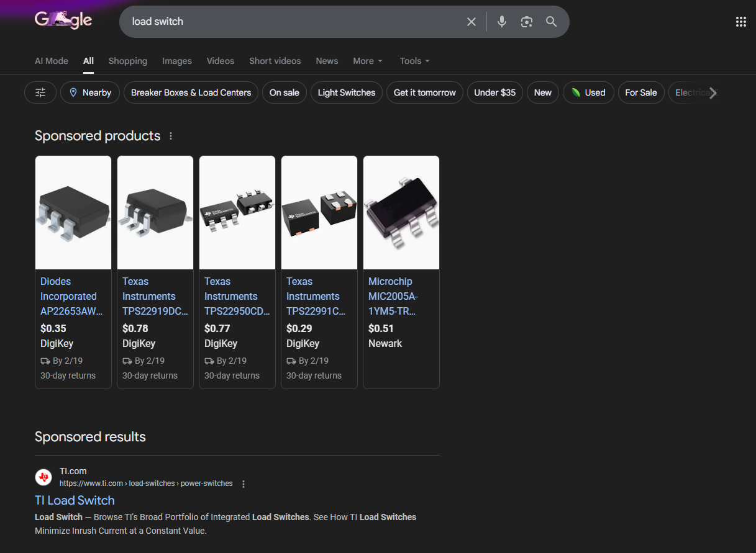756x553 pixels.
Task: Click the magnifying glass search button
Action: (551, 22)
